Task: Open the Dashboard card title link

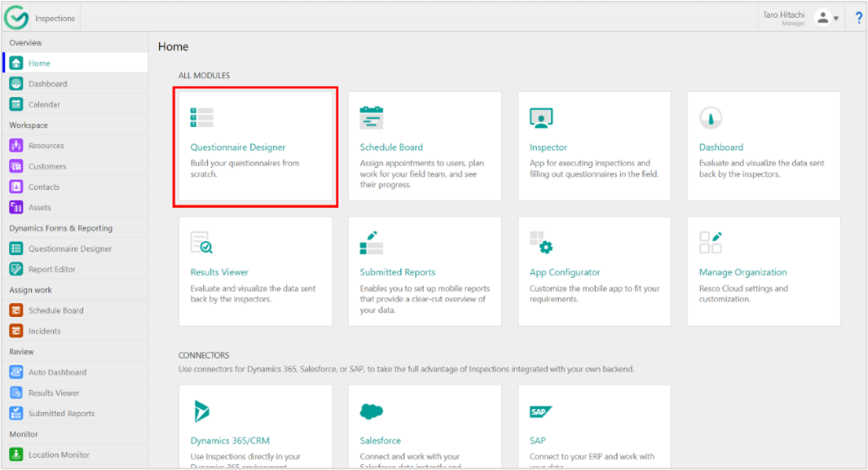Action: click(720, 147)
